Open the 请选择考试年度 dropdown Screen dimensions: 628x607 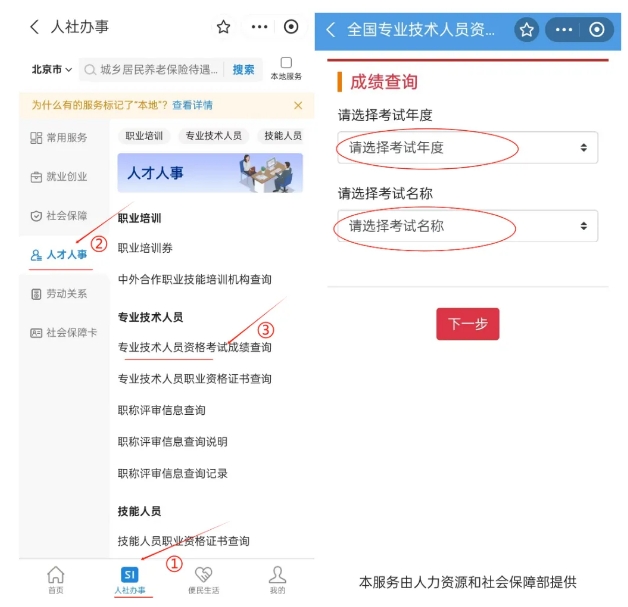tap(467, 147)
